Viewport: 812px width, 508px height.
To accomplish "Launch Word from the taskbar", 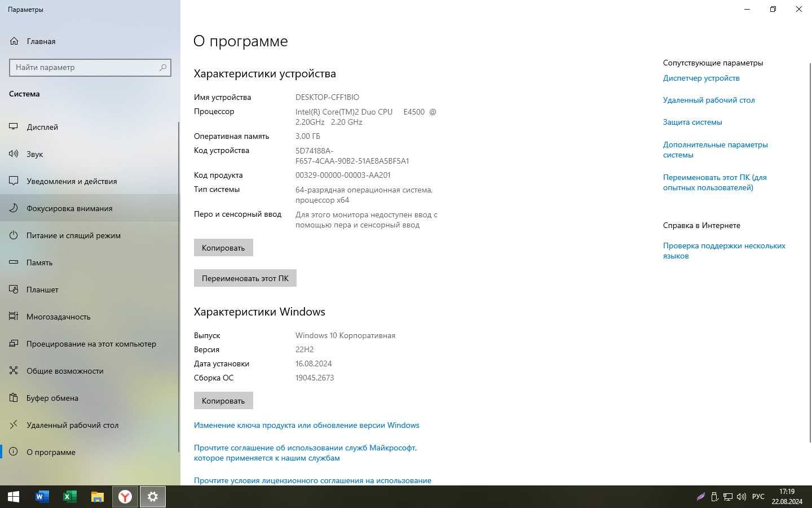I will click(x=42, y=497).
